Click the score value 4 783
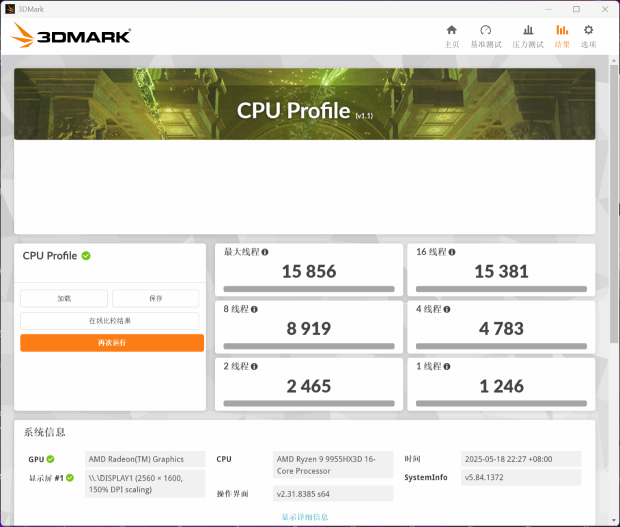Viewport: 620px width, 527px height. pyautogui.click(x=501, y=329)
